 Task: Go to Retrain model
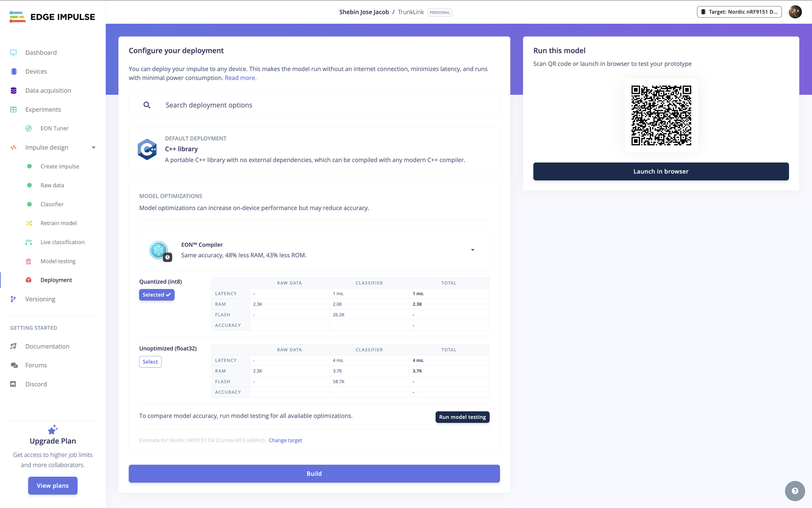[59, 223]
